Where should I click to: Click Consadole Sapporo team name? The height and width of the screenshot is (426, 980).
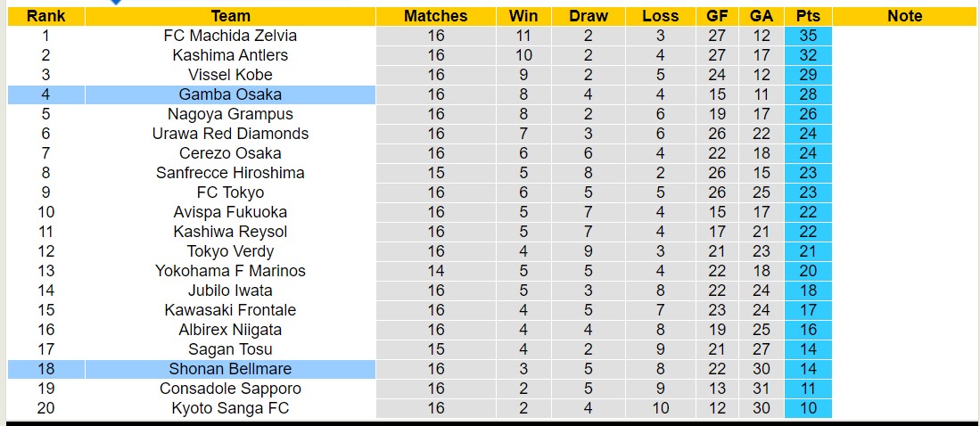tap(230, 389)
